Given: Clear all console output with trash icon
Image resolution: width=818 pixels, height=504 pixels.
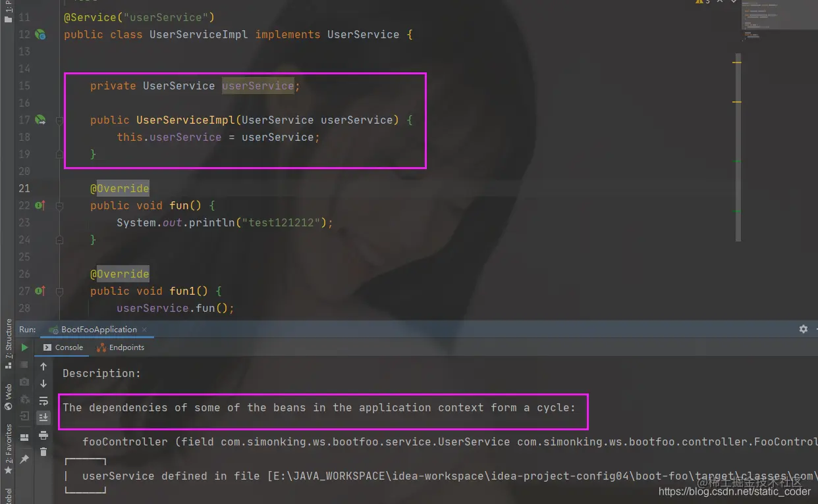Looking at the screenshot, I should (43, 452).
